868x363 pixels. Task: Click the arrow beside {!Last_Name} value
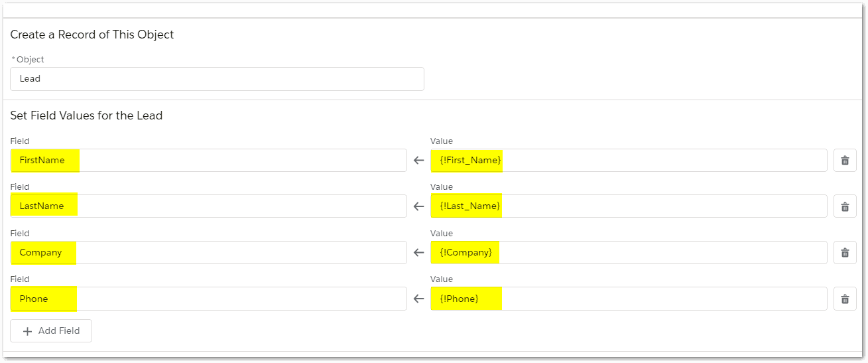418,206
